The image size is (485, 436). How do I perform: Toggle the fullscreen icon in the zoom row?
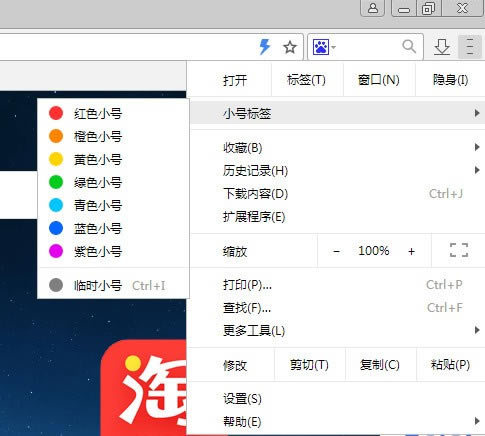click(459, 250)
